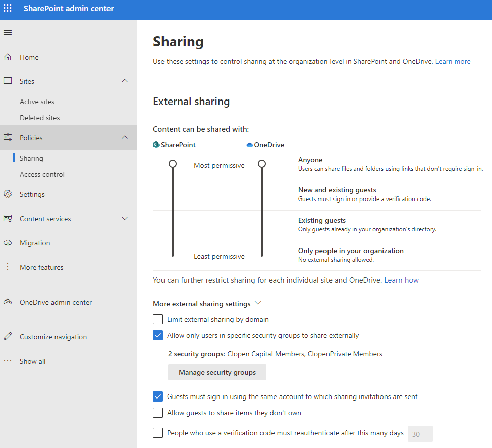Click Customize navigation
492x448 pixels.
tap(53, 337)
